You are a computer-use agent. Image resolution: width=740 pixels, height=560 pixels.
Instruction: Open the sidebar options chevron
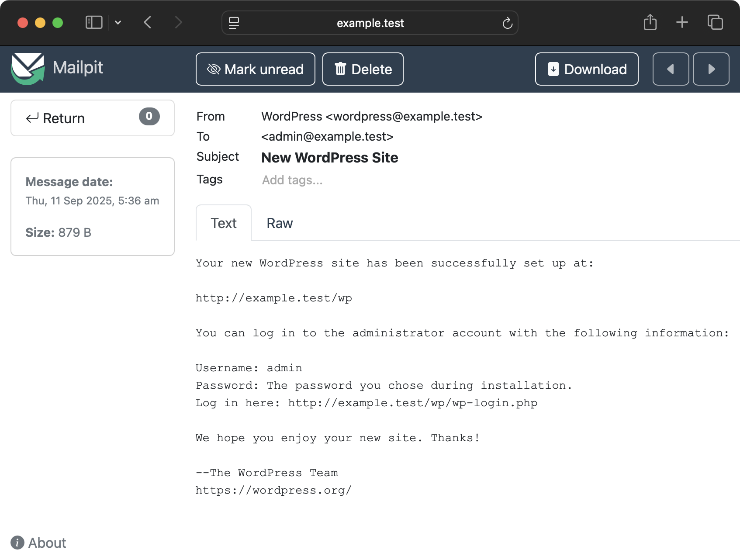pyautogui.click(x=118, y=22)
